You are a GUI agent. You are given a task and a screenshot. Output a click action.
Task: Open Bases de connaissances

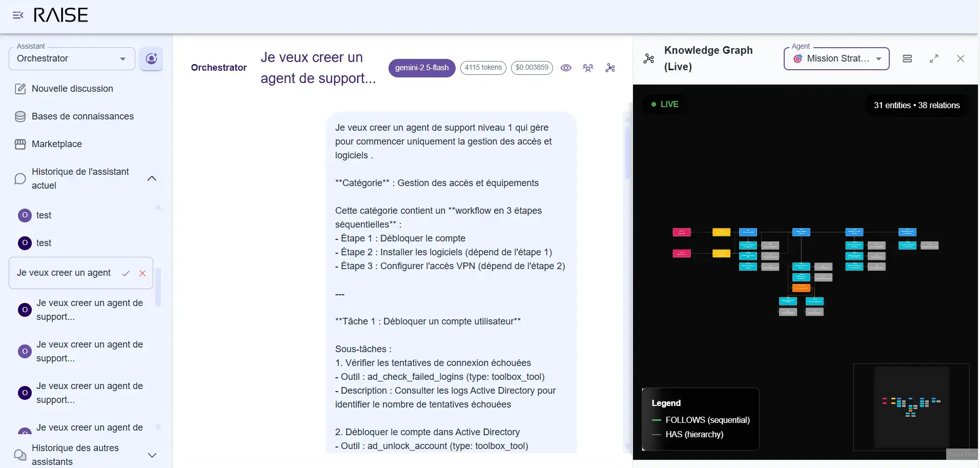pos(83,116)
